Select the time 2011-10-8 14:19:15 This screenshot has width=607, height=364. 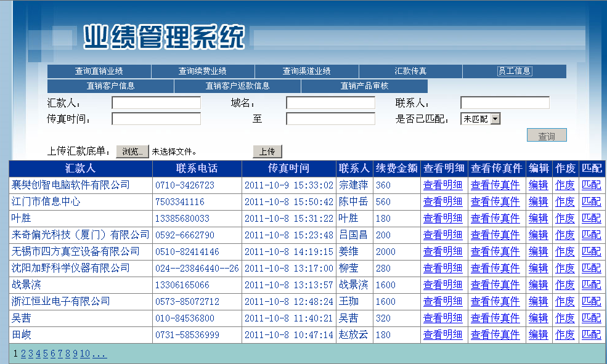click(289, 252)
